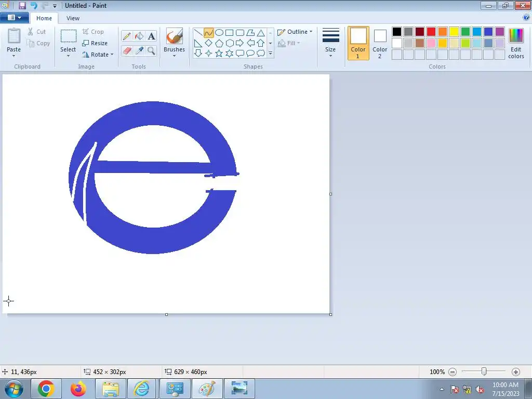Choose the Cloud callout shape
The width and height of the screenshot is (532, 399).
click(x=261, y=54)
